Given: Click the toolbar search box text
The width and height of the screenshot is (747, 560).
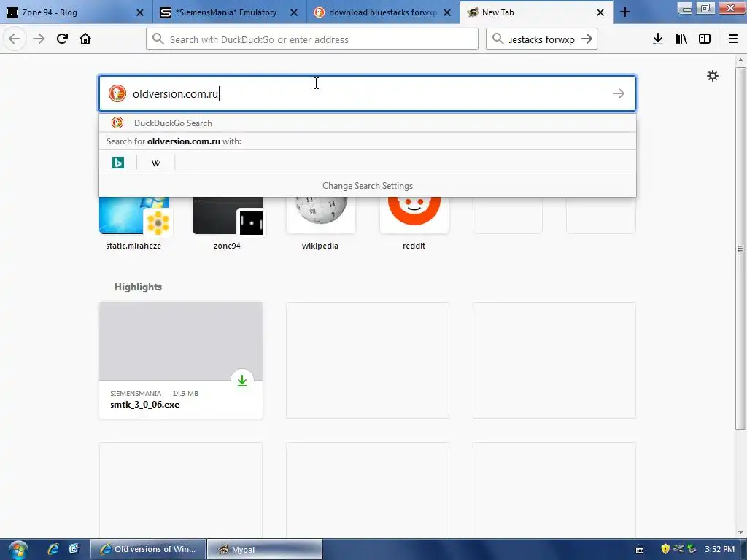Looking at the screenshot, I should click(542, 39).
